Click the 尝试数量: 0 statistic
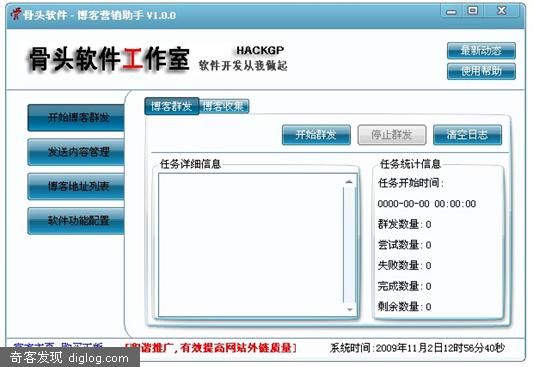Viewport: 533px width, 367px height. tap(405, 245)
